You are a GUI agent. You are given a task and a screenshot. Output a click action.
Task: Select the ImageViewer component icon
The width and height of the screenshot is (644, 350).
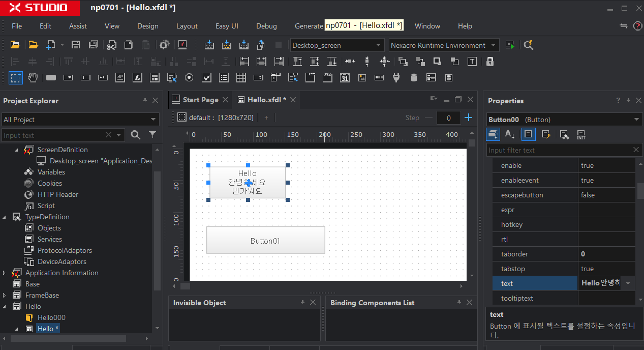(x=362, y=78)
